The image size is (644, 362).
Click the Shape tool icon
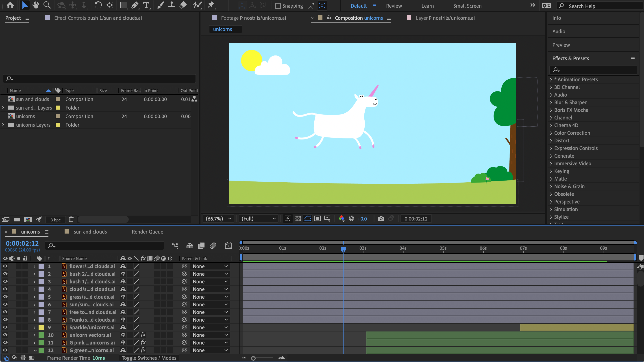point(123,5)
